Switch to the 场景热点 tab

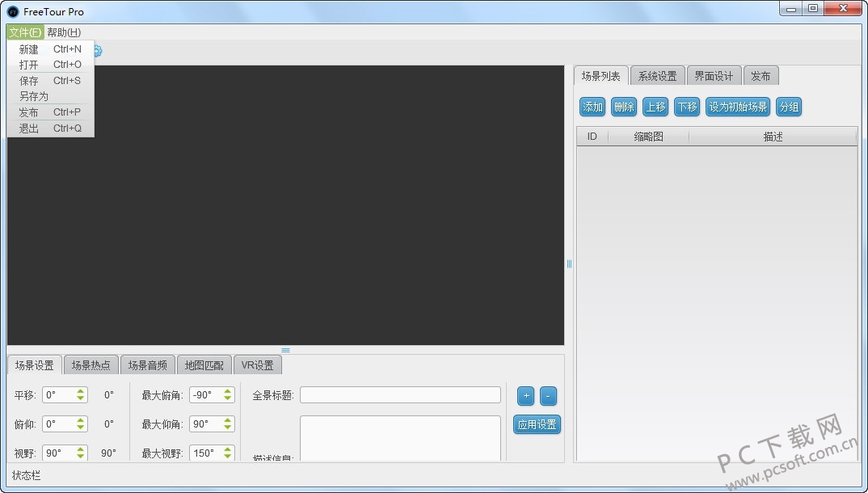[x=91, y=365]
